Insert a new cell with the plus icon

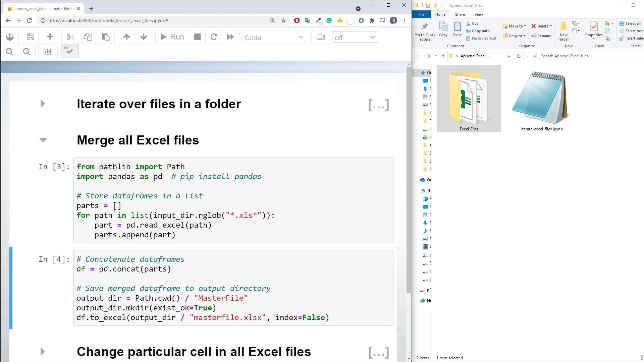(x=50, y=37)
